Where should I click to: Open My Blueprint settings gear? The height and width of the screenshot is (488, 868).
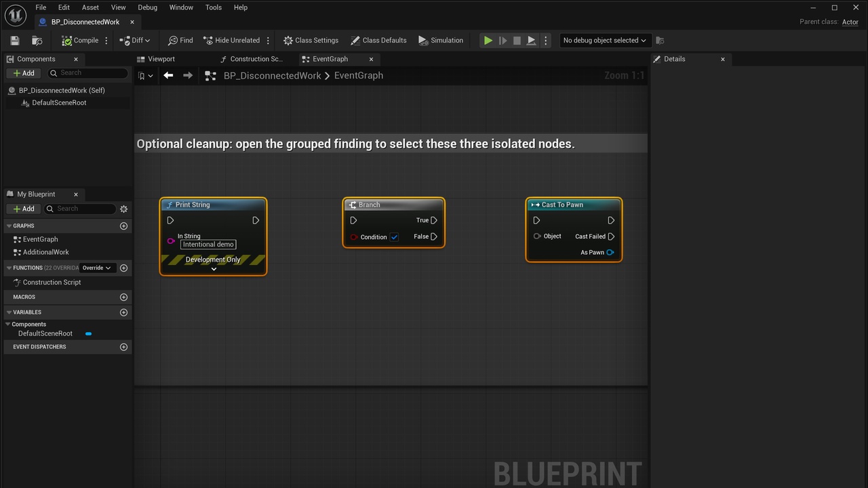[x=123, y=209]
